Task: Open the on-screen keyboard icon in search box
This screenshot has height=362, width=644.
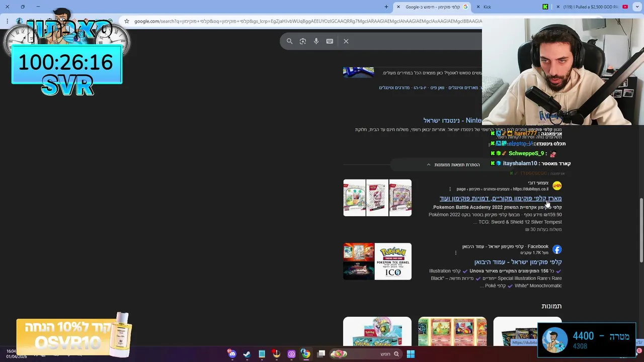Action: tap(330, 41)
